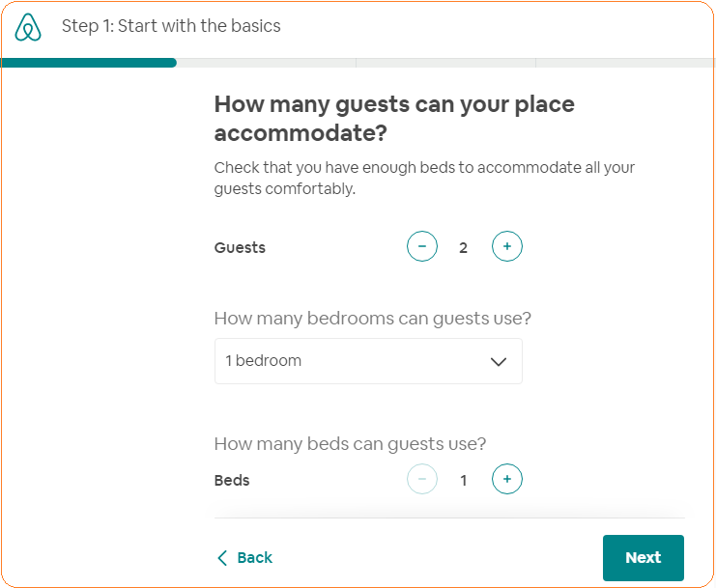
Task: Click the Beds count value 1
Action: (464, 480)
